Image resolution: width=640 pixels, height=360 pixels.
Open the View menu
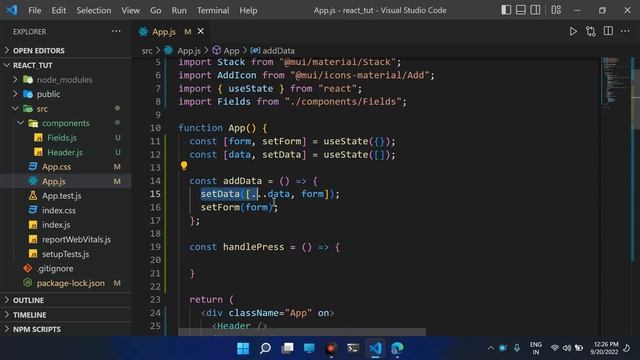131,10
